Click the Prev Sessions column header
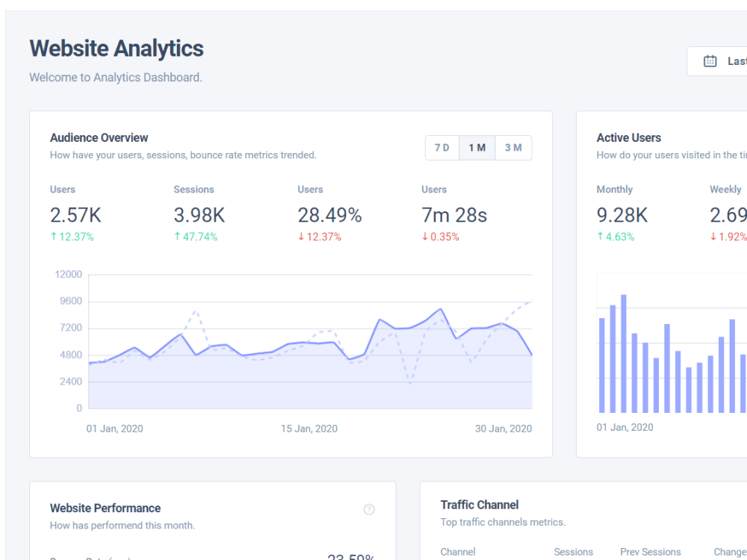747x560 pixels. pyautogui.click(x=650, y=552)
